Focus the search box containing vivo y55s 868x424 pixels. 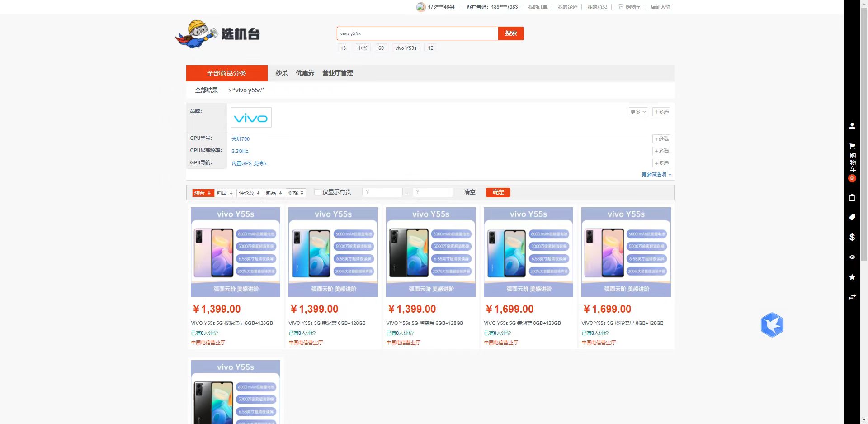(417, 33)
